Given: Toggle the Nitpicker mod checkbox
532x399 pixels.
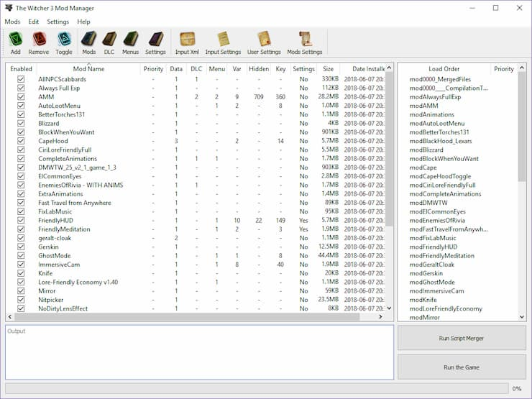Looking at the screenshot, I should tap(21, 300).
